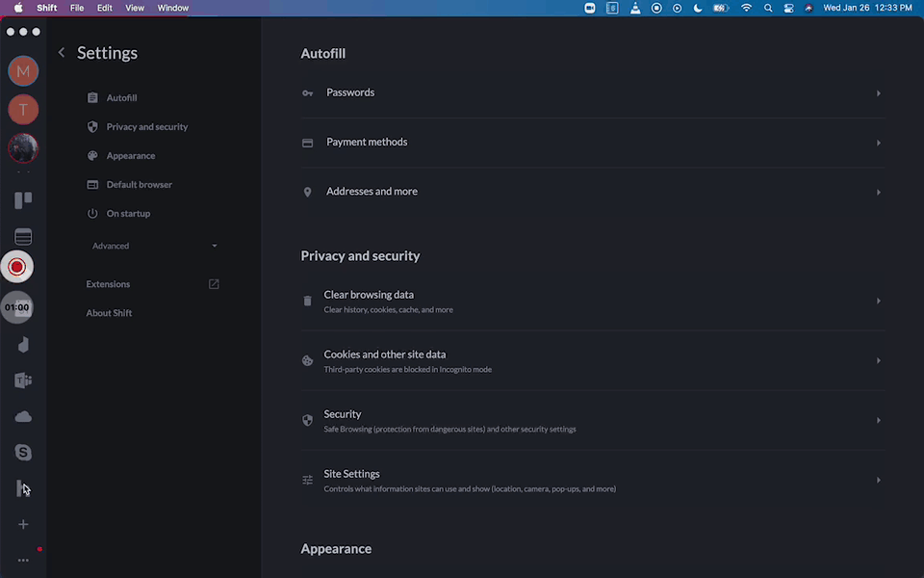Open Payment methods settings

click(592, 143)
